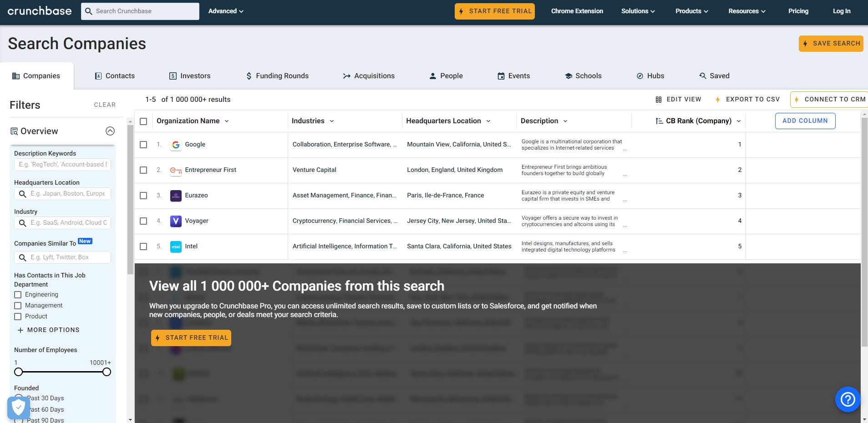
Task: Click the minimum employees slider handle
Action: [x=18, y=372]
